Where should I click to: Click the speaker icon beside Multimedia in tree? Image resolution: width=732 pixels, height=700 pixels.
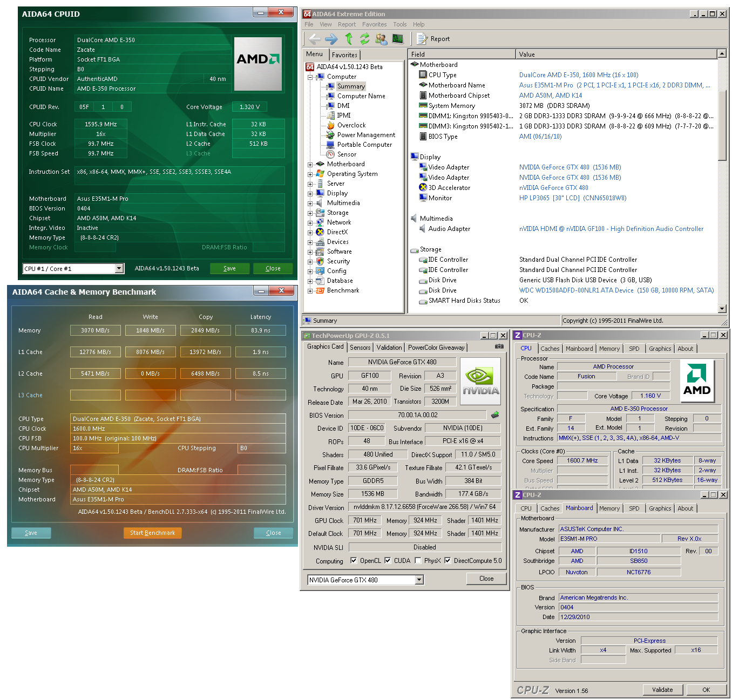(x=320, y=203)
